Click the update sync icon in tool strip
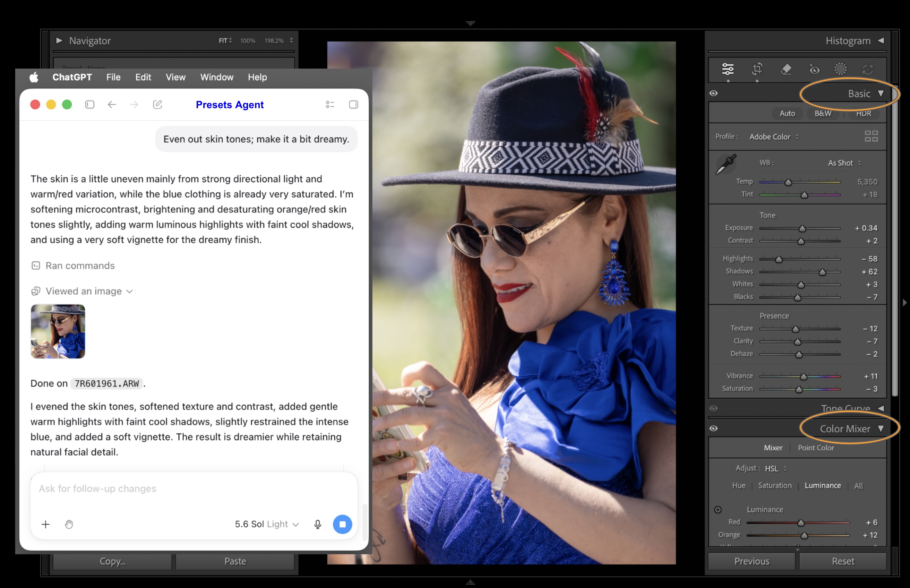The height and width of the screenshot is (588, 910). (868, 69)
